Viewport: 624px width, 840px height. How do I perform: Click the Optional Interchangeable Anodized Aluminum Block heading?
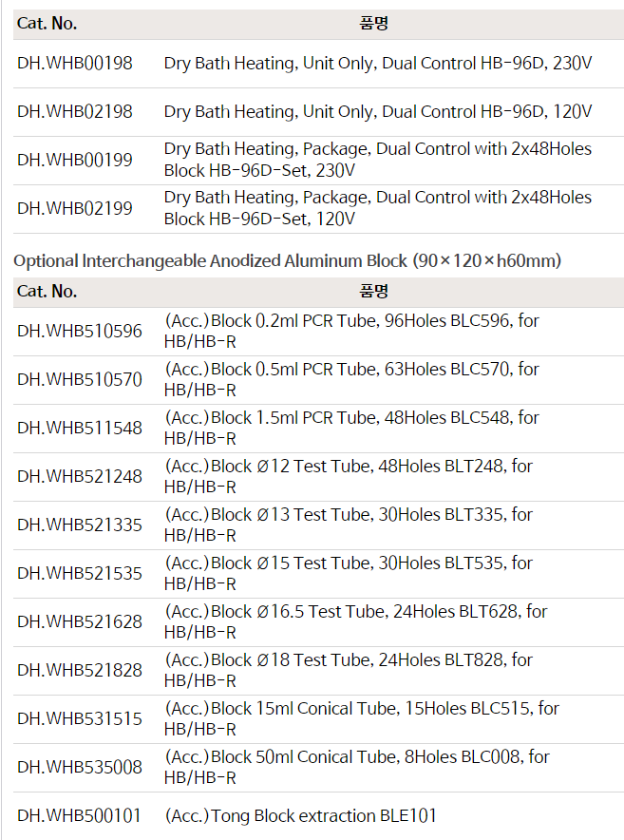(x=288, y=260)
